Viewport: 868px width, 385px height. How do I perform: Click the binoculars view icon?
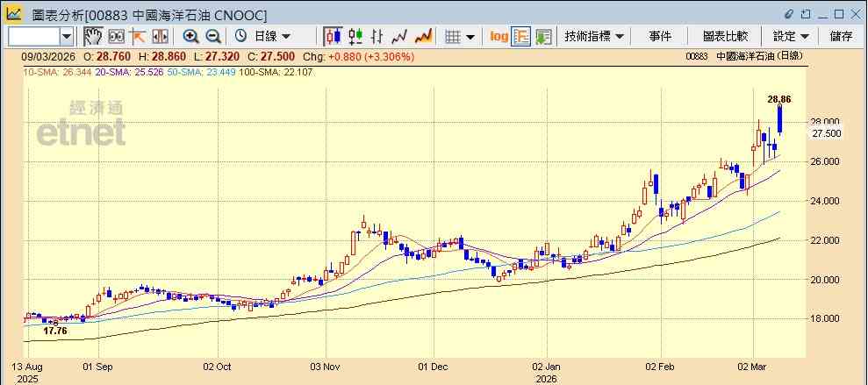pos(116,37)
